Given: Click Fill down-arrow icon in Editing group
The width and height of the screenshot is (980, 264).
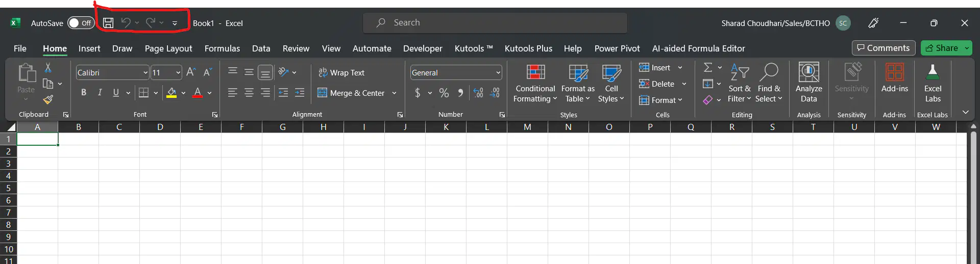Looking at the screenshot, I should tap(707, 84).
